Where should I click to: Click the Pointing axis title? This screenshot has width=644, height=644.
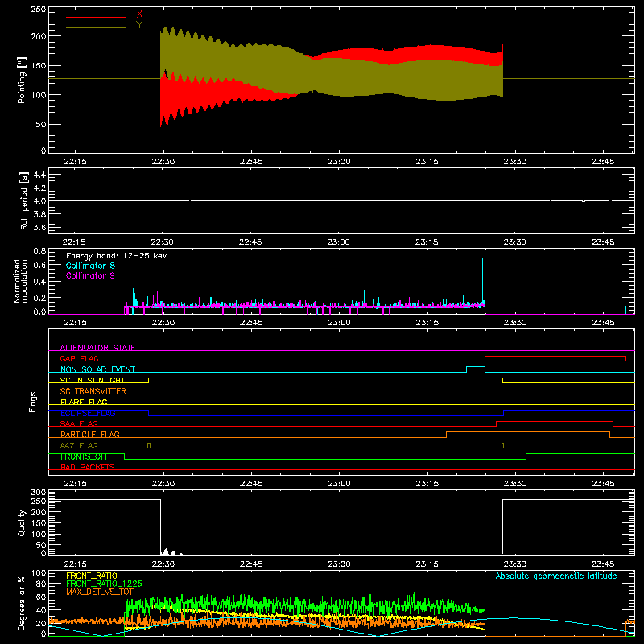click(22, 80)
